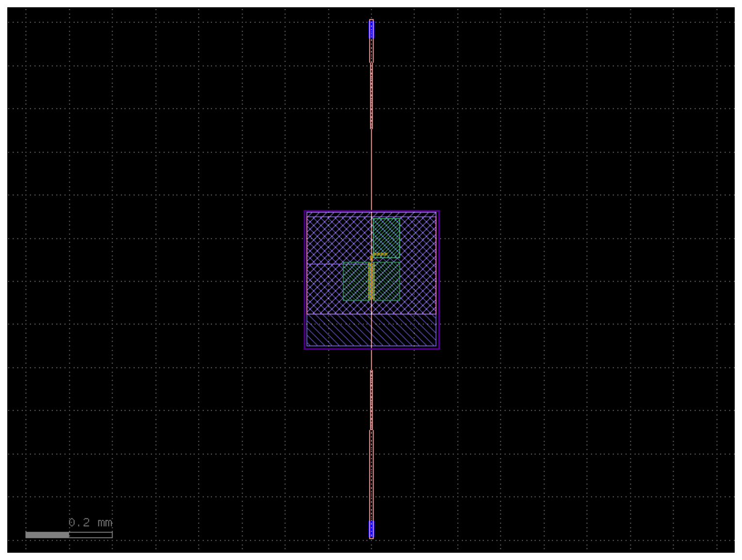Select the wide lower green hatched rectangle

371,281
